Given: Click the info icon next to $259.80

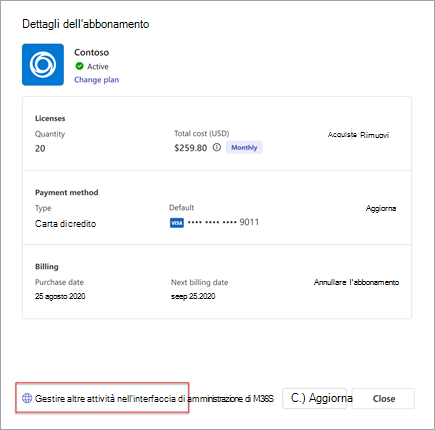Looking at the screenshot, I should click(217, 147).
